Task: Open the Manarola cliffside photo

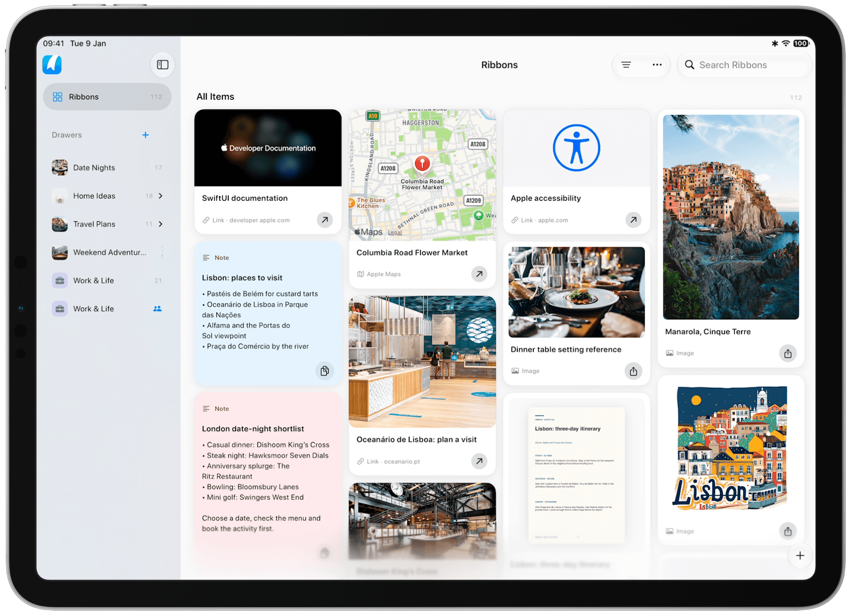Action: click(731, 217)
